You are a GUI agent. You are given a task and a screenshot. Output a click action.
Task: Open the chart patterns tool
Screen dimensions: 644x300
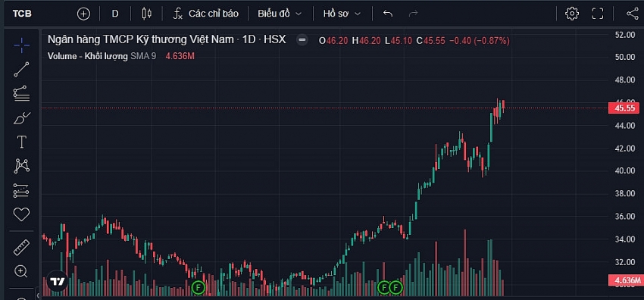click(21, 166)
